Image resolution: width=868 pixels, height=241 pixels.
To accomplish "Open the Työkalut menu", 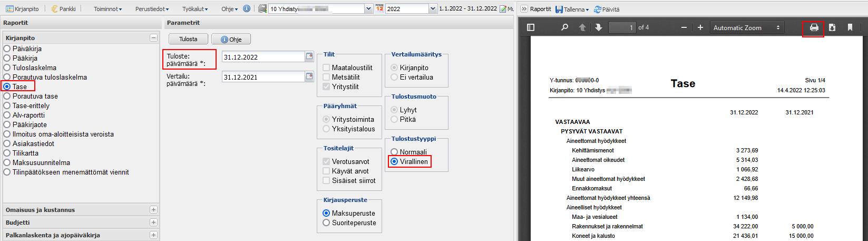I will click(x=194, y=9).
